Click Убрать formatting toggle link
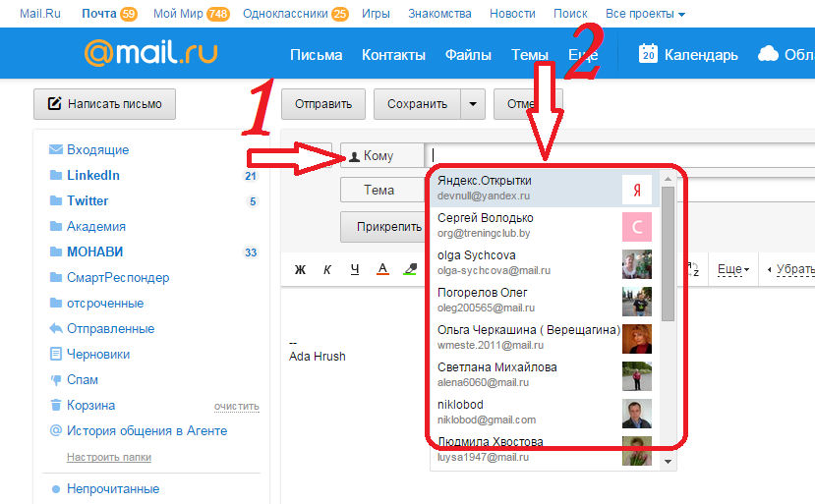 (x=790, y=269)
